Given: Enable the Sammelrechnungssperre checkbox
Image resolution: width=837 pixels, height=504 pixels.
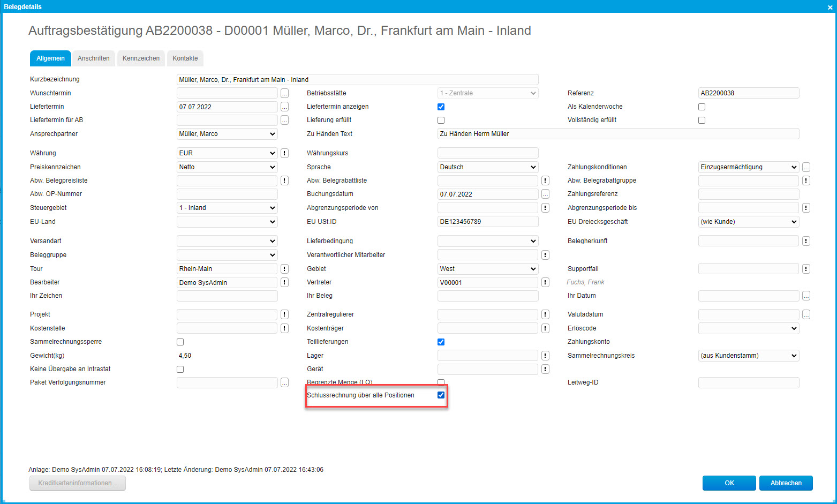Looking at the screenshot, I should [x=180, y=342].
